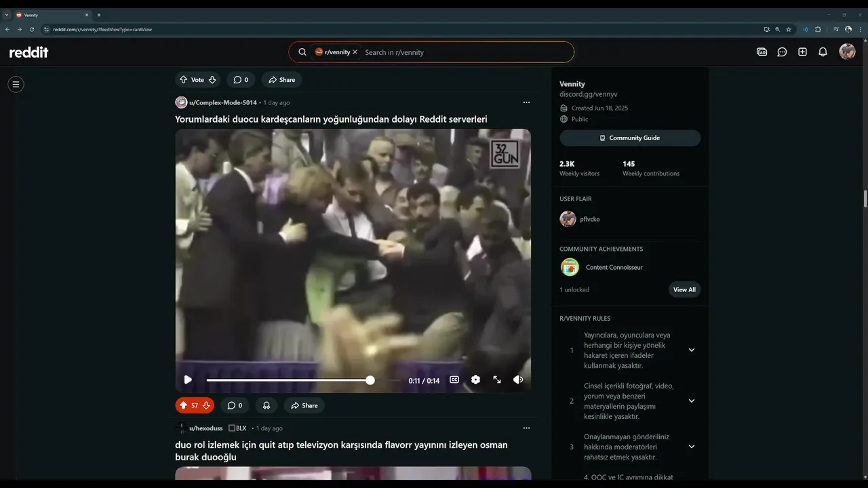Screen dimensions: 868x488
Task: Give an award to the 57-vote post
Action: coord(267,405)
